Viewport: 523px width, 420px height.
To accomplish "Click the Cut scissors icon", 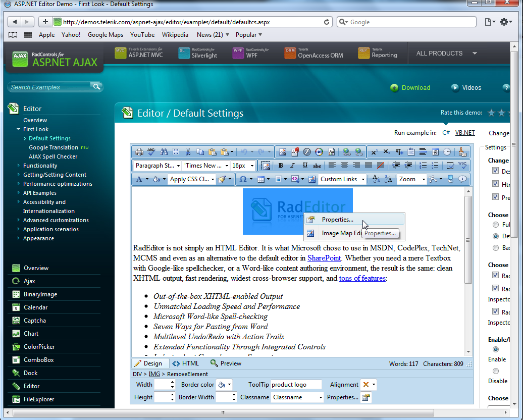I will pyautogui.click(x=188, y=152).
